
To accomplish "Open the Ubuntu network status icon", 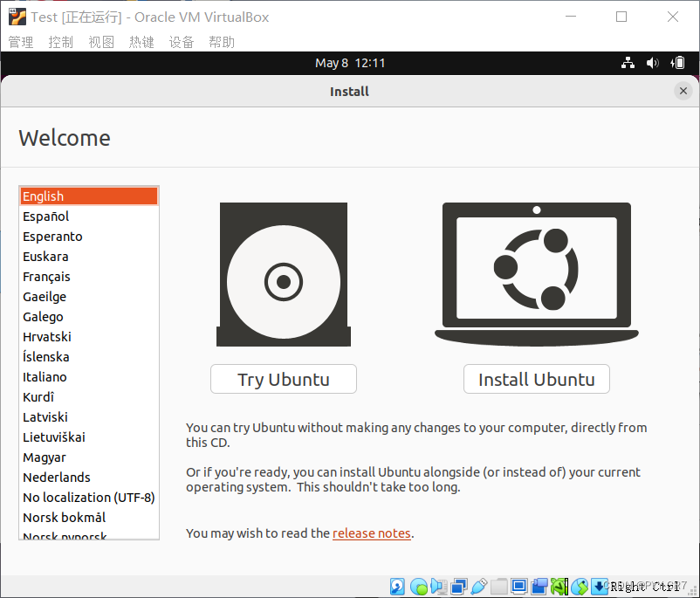I will click(628, 63).
